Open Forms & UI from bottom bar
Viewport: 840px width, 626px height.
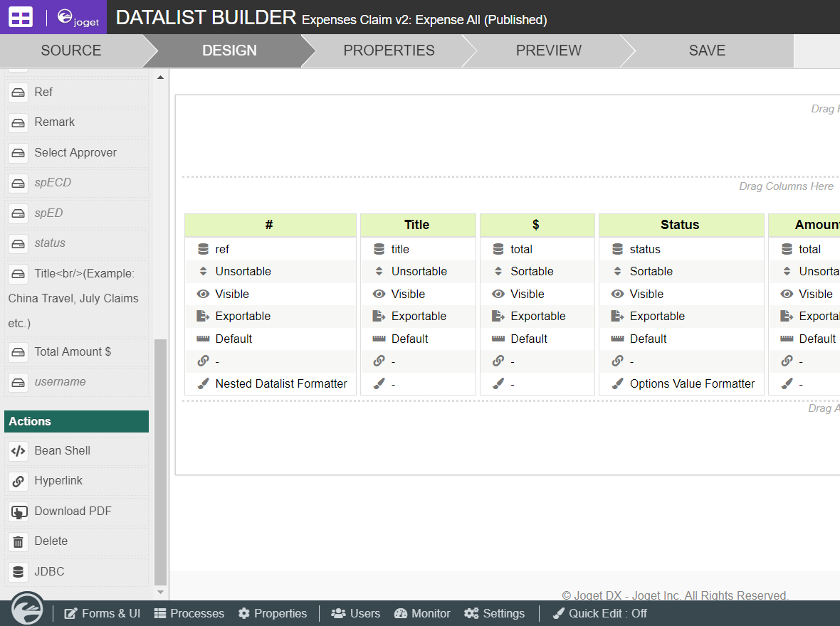coord(103,613)
